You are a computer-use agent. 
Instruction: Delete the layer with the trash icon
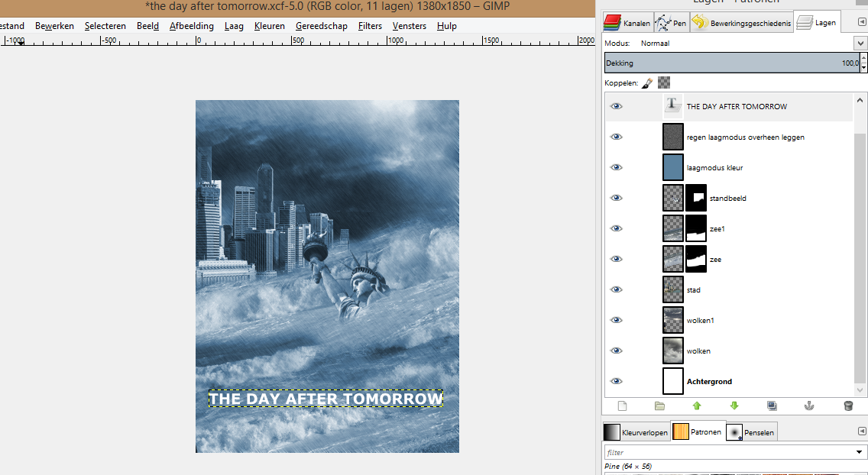[847, 406]
